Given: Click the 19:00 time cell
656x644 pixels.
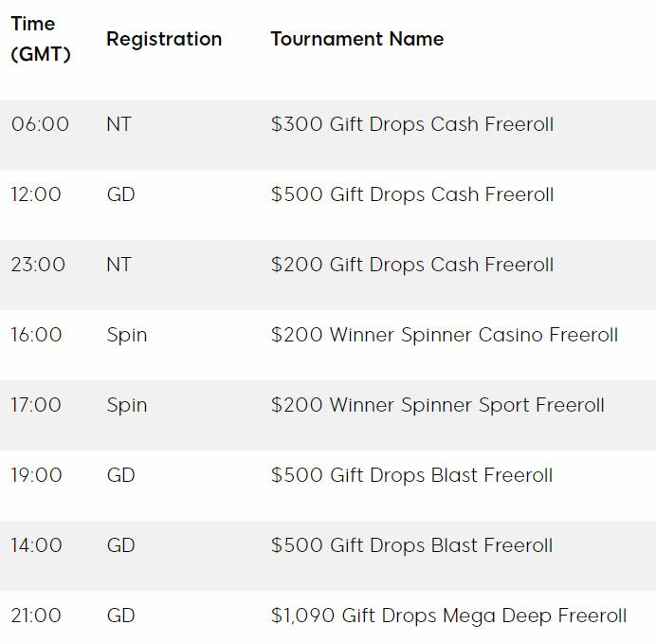Looking at the screenshot, I should [x=36, y=475].
